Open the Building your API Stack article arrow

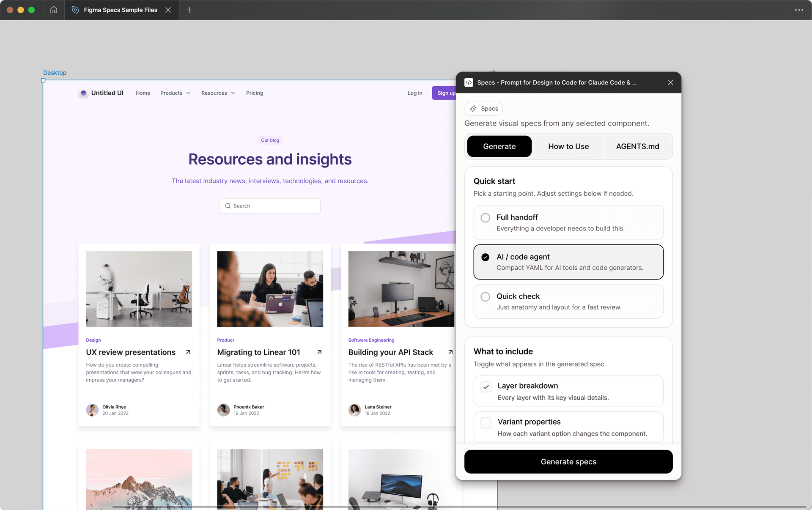tap(450, 352)
